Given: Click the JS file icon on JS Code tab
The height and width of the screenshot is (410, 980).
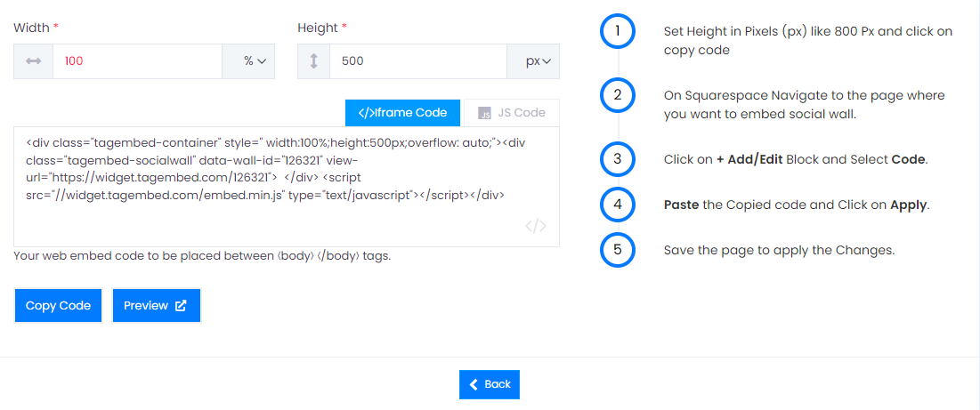Looking at the screenshot, I should [x=484, y=113].
